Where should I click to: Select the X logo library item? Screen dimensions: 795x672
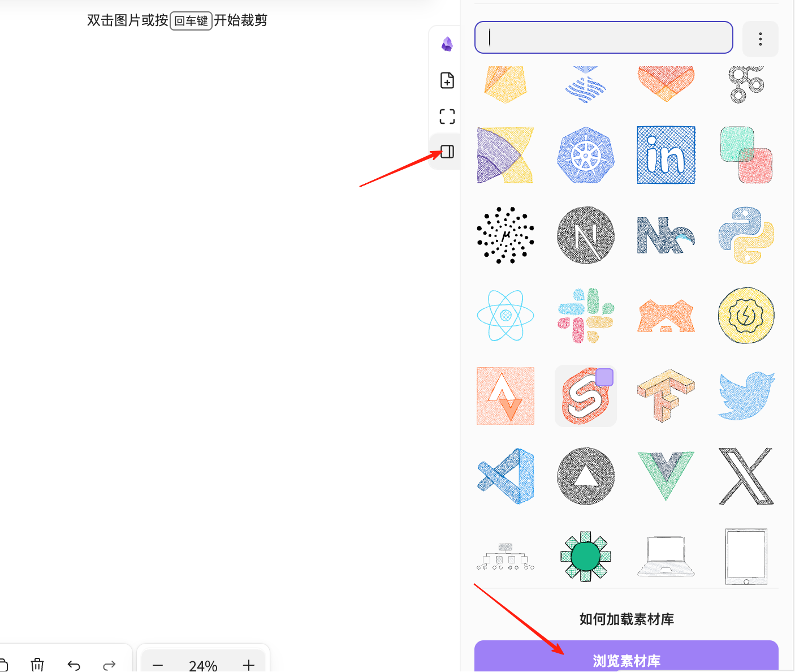(746, 476)
